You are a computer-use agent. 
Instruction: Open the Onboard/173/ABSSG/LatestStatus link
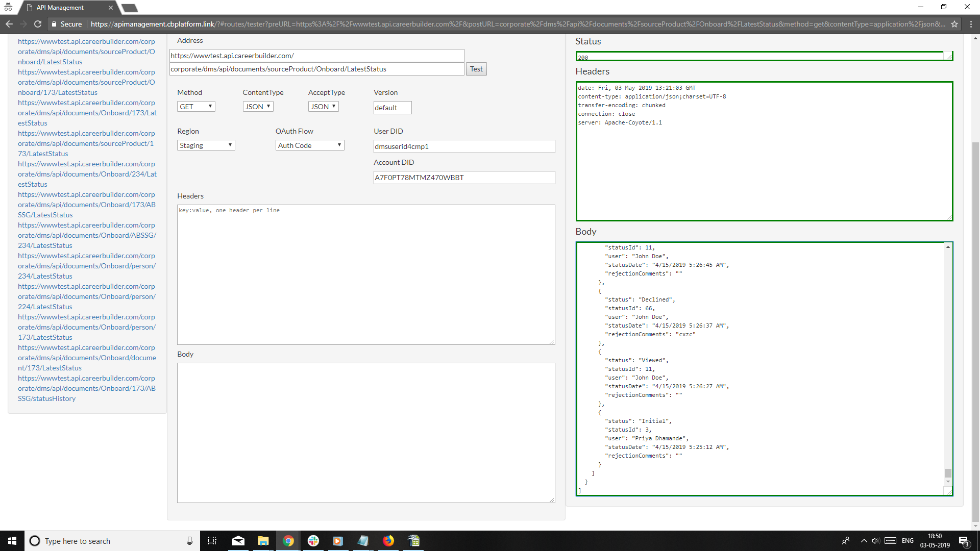tap(87, 205)
